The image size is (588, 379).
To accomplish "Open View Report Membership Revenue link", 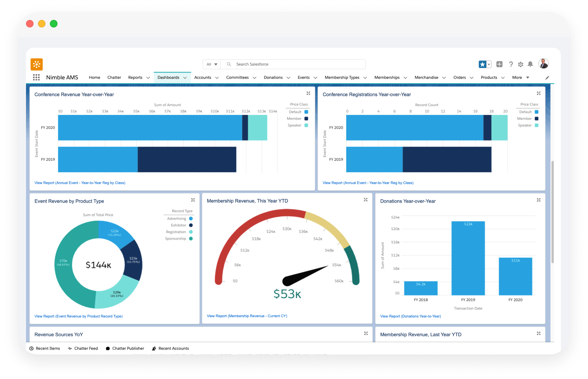I will (x=247, y=316).
